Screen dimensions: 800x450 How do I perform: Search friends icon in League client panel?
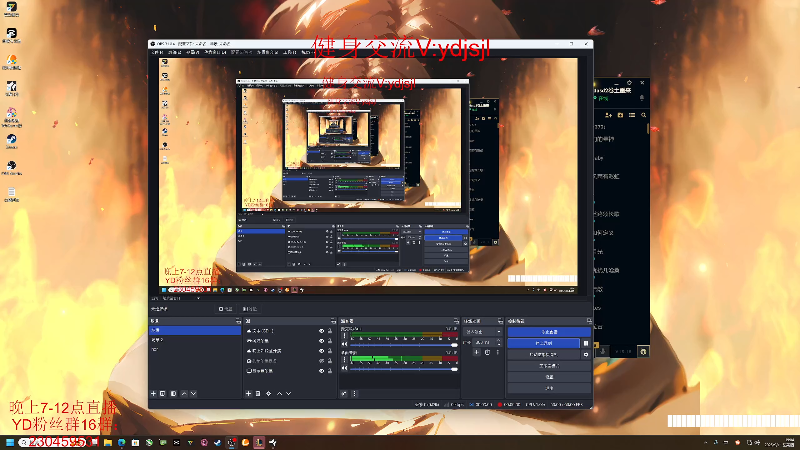[x=643, y=115]
